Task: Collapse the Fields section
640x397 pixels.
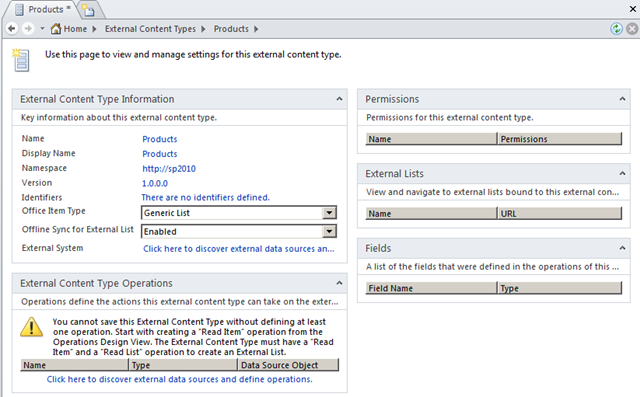Action: tap(622, 248)
